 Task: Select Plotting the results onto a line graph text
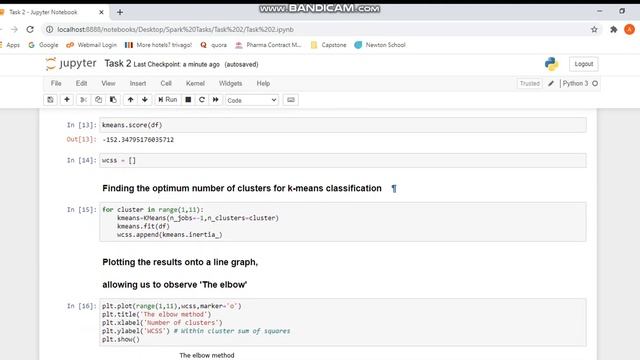(180, 262)
